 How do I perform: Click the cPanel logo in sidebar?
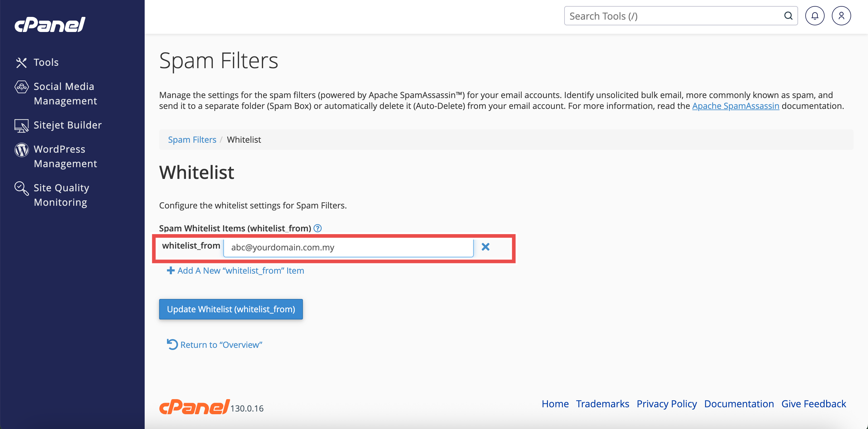click(50, 25)
